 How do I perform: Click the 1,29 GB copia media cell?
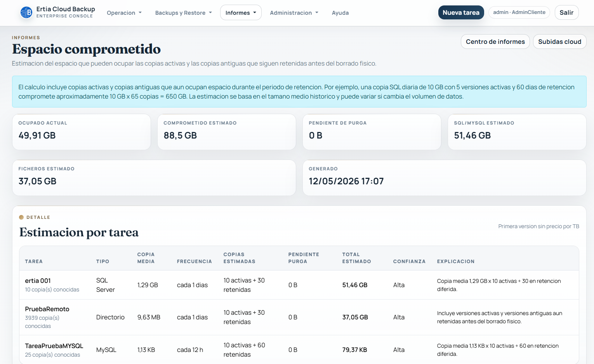click(148, 285)
